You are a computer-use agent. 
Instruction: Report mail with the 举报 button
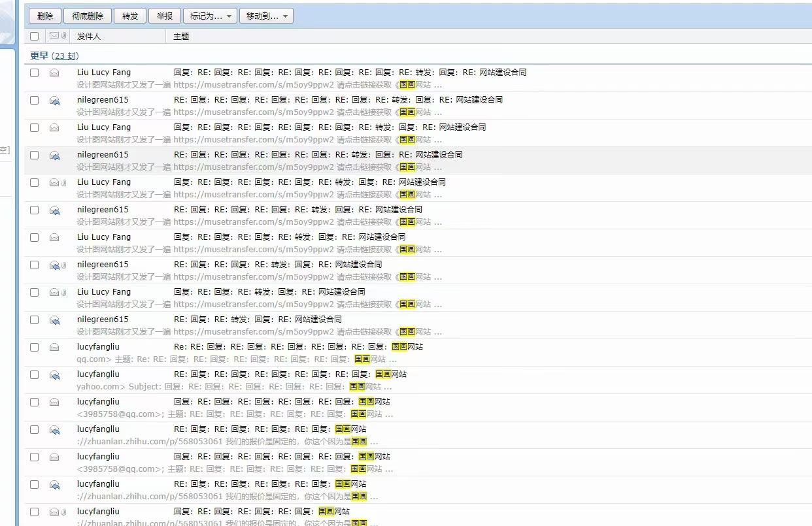165,16
